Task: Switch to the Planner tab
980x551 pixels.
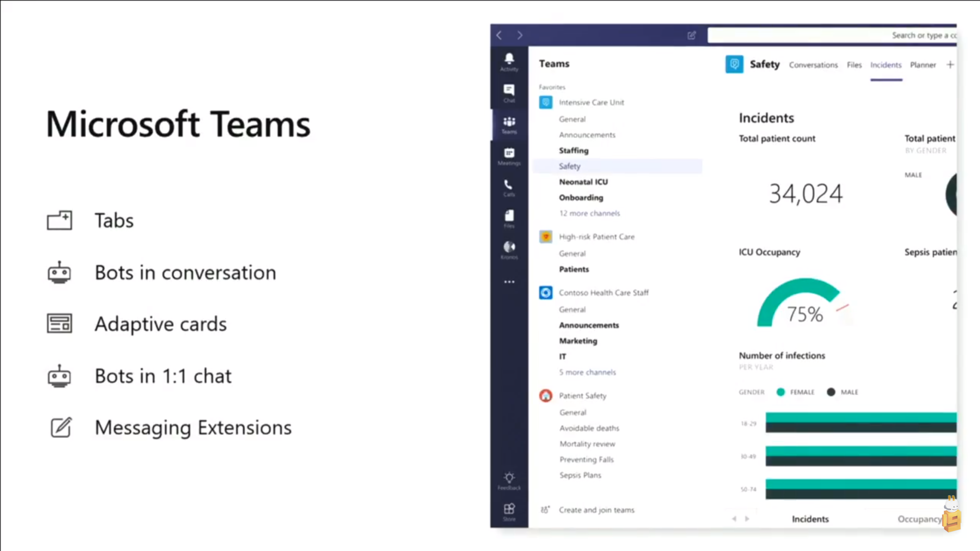Action: click(x=923, y=65)
